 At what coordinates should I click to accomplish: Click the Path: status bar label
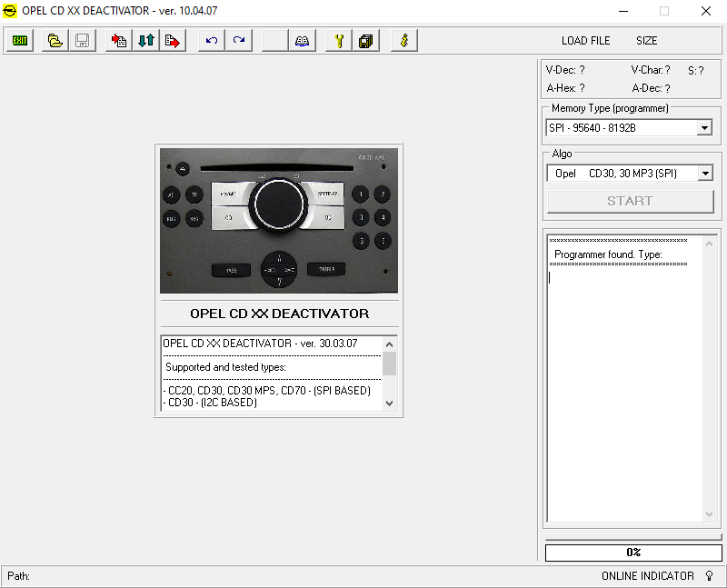point(18,576)
